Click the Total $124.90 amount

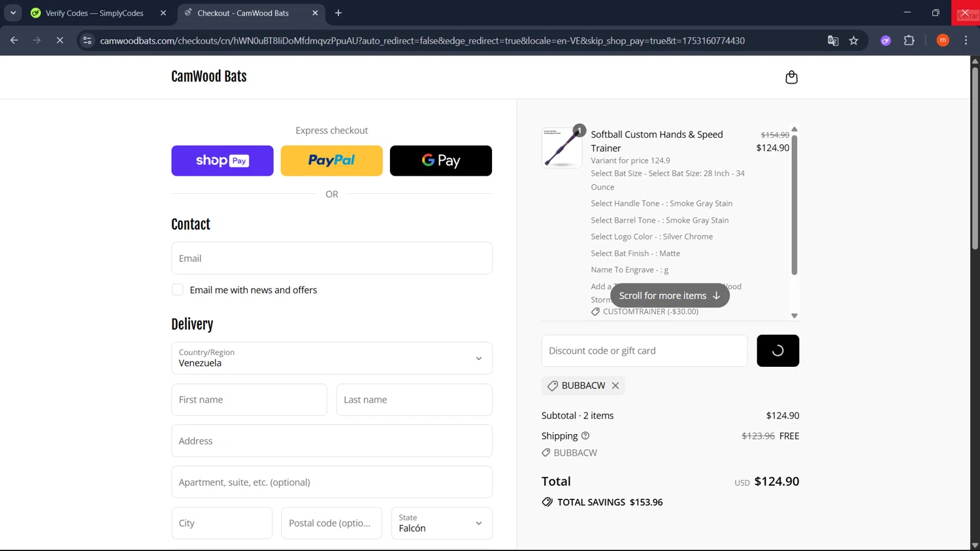(776, 481)
